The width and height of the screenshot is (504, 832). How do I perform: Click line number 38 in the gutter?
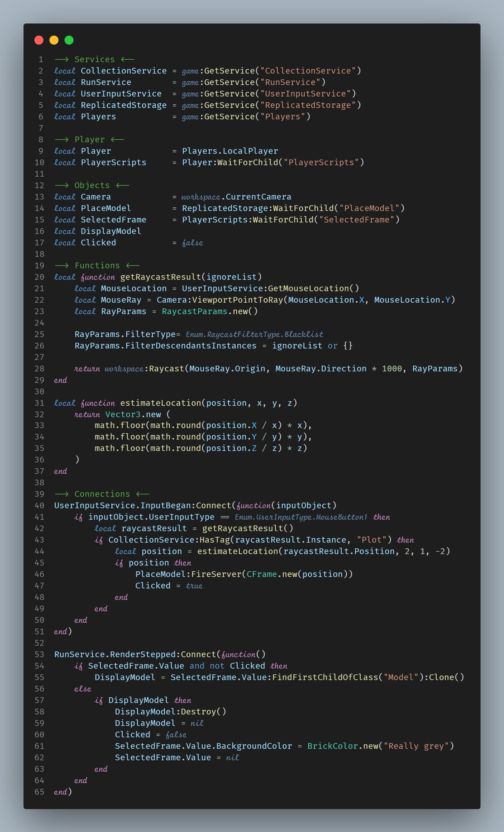pyautogui.click(x=39, y=483)
